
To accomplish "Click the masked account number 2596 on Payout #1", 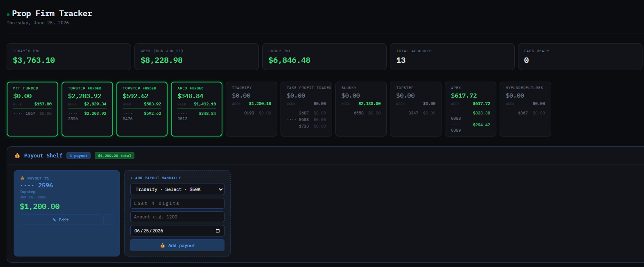I will pos(36,185).
